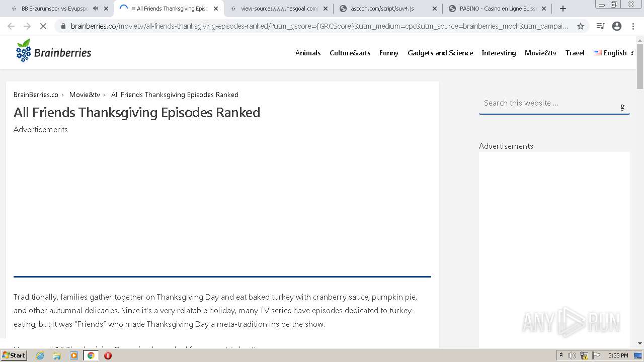Click the page vertical scrollbar thumb
Screen dimensions: 644x362
pos(640,66)
